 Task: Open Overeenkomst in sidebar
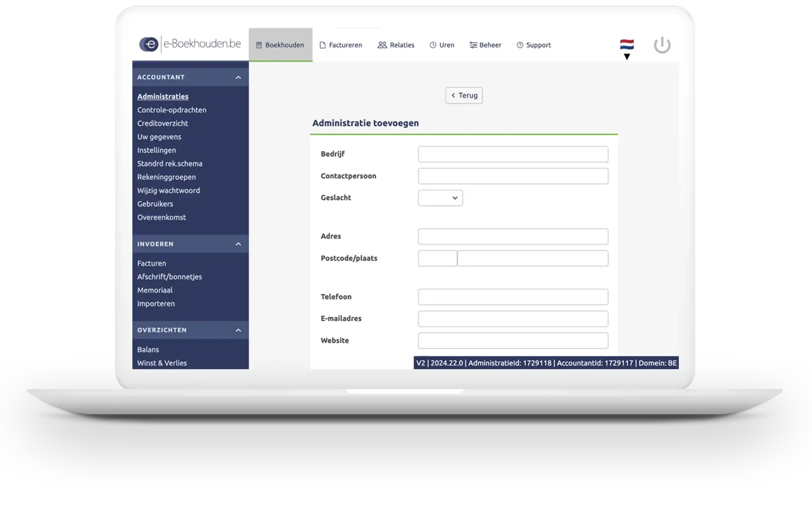click(162, 217)
